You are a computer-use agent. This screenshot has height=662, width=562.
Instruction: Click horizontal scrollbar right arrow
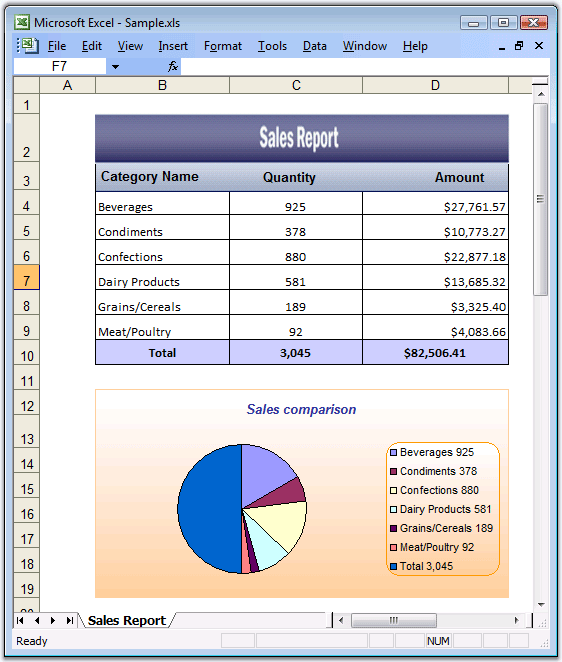point(516,620)
